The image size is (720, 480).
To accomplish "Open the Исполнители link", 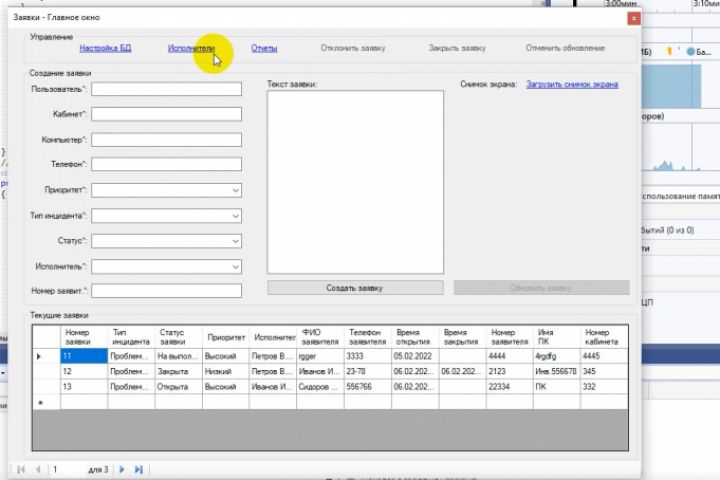I will click(191, 48).
